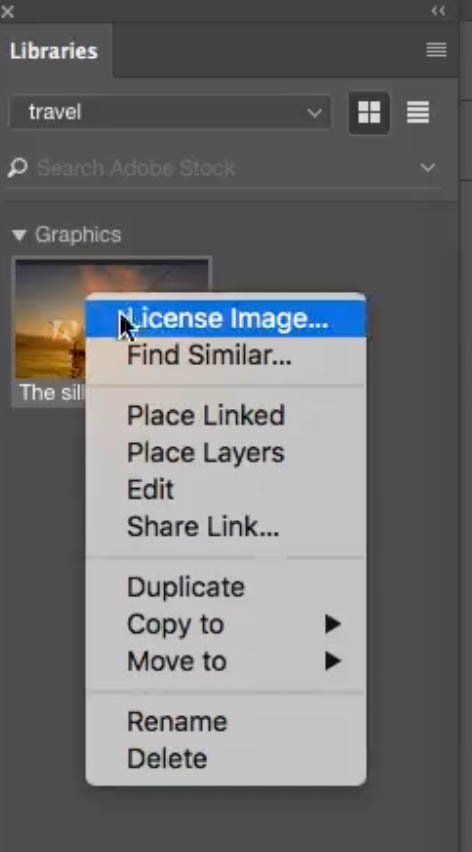This screenshot has height=852, width=472.
Task: Expand Adobe Stock search options chevron
Action: 428,167
